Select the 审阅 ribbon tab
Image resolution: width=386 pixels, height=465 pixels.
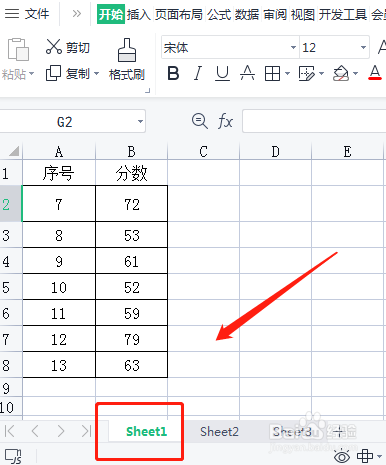pos(275,14)
